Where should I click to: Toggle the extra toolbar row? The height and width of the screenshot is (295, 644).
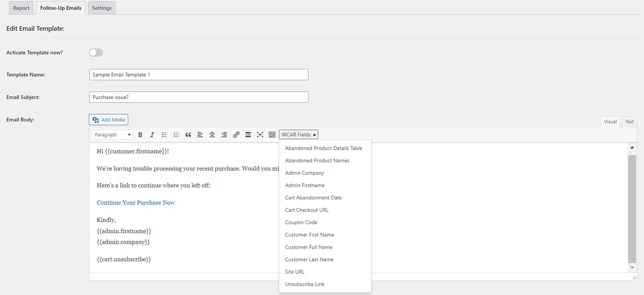pos(272,135)
